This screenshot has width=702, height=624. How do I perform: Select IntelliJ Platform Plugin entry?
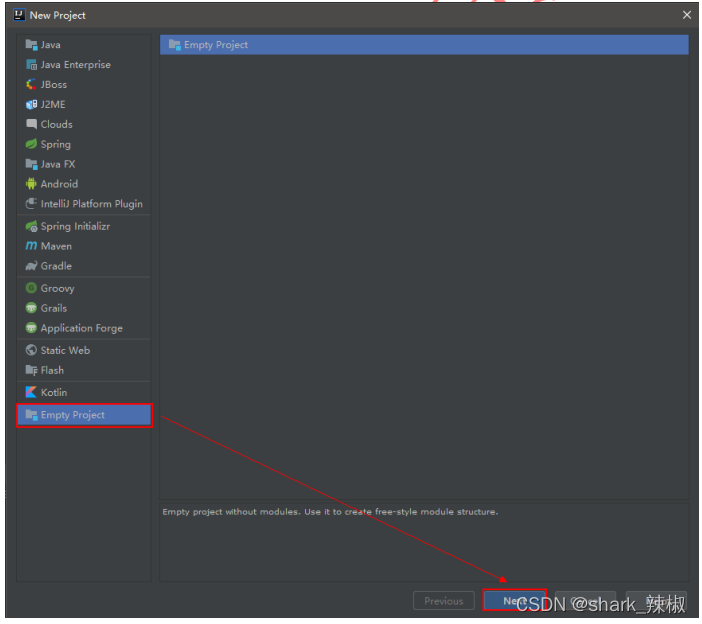(91, 204)
